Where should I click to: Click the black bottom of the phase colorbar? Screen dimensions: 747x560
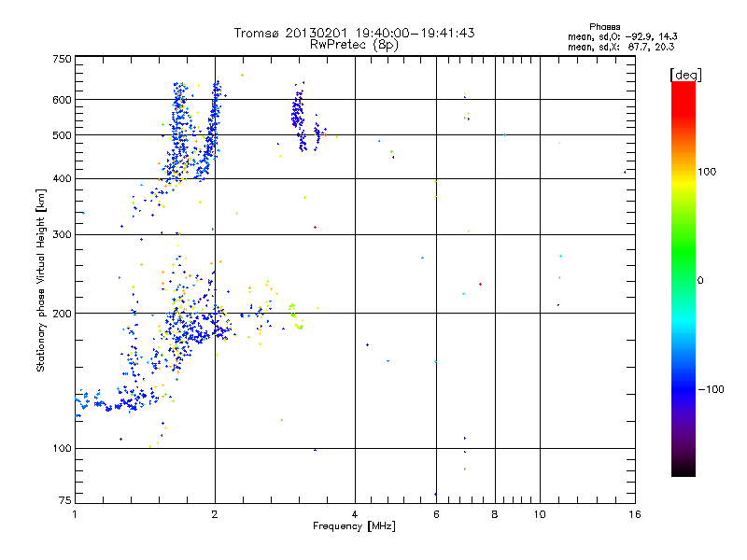pos(684,469)
